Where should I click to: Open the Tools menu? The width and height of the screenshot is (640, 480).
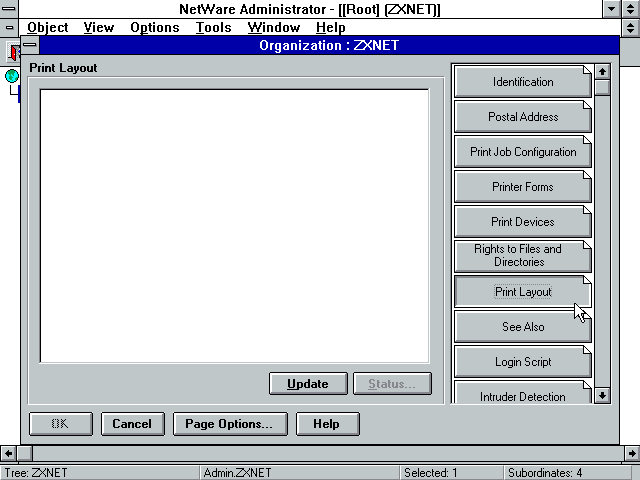pyautogui.click(x=213, y=27)
